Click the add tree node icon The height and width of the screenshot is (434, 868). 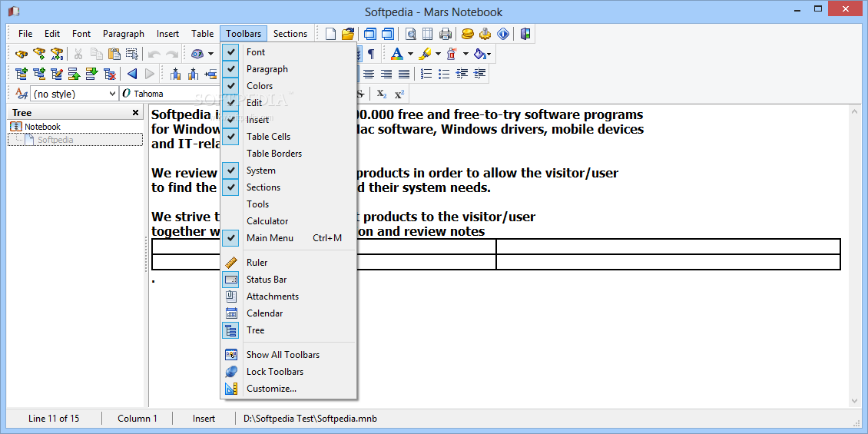click(x=22, y=74)
